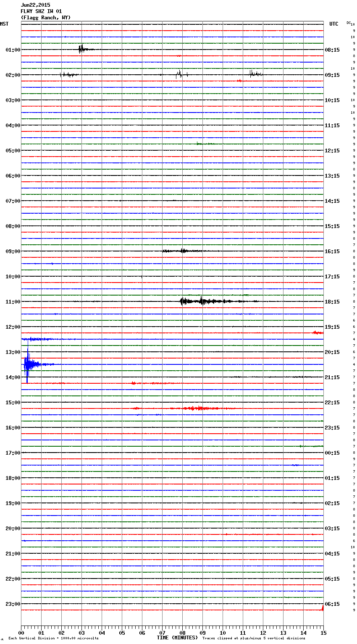The height and width of the screenshot is (644, 357).
Task: Click the '08:15' UTC time label
Action: coord(332,50)
